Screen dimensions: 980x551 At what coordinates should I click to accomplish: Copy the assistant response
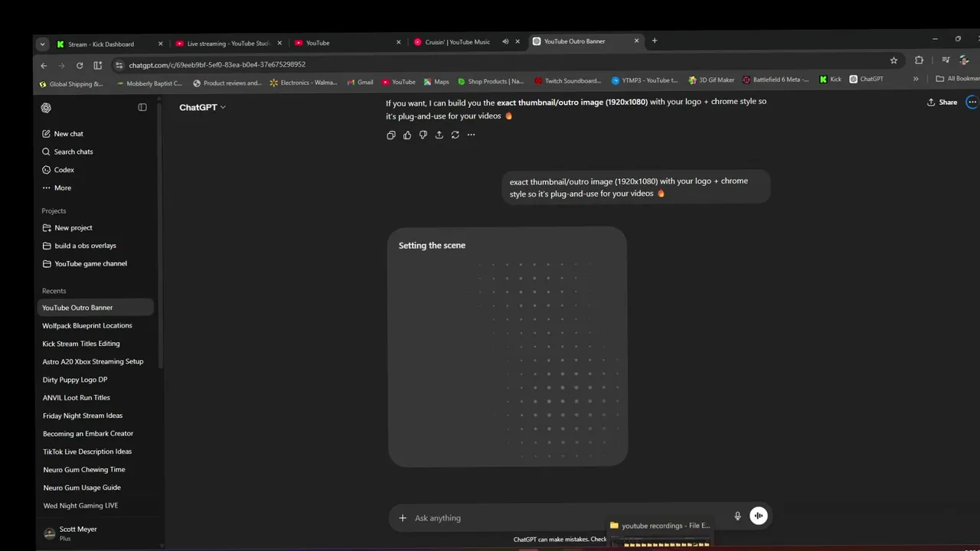[391, 135]
